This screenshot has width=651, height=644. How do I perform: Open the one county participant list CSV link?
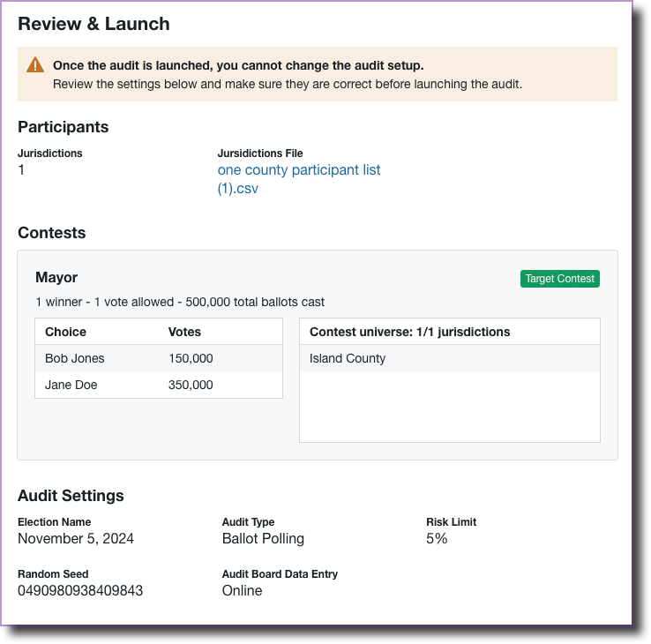[x=298, y=178]
